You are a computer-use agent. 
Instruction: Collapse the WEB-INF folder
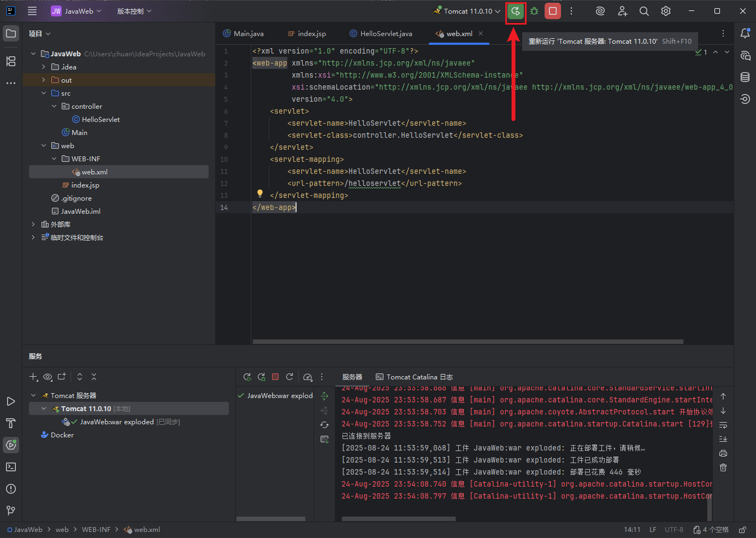pyautogui.click(x=54, y=159)
